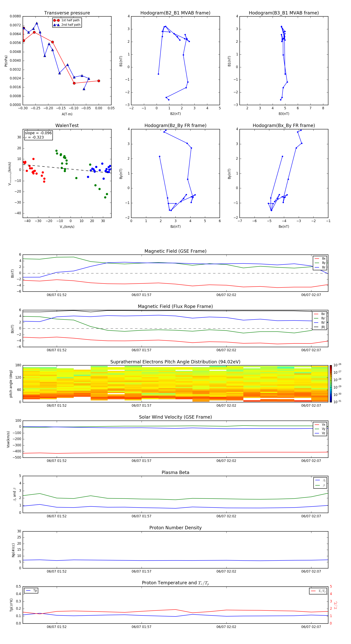
Task: Click '06/07 02:07' tick under GSE field panel
Action: coord(311,295)
